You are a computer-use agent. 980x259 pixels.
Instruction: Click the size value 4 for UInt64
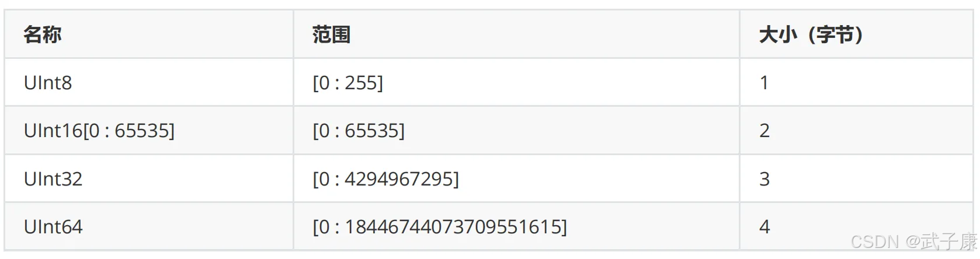pyautogui.click(x=764, y=227)
